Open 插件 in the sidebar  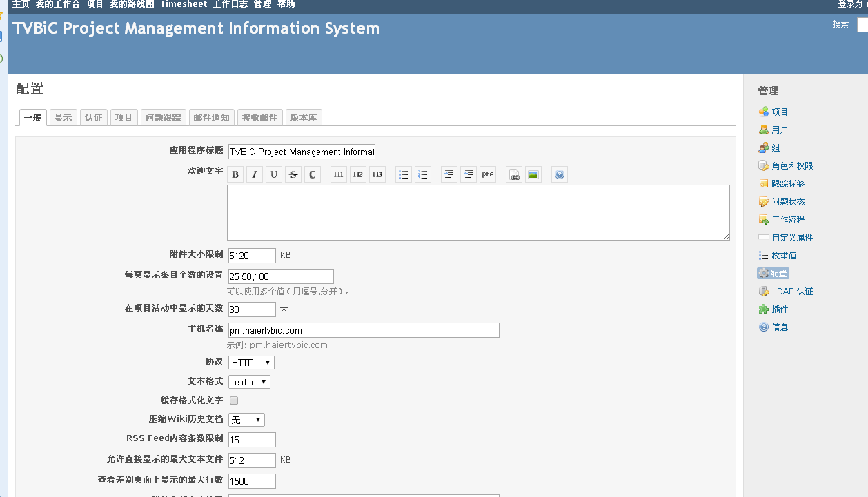(x=780, y=309)
